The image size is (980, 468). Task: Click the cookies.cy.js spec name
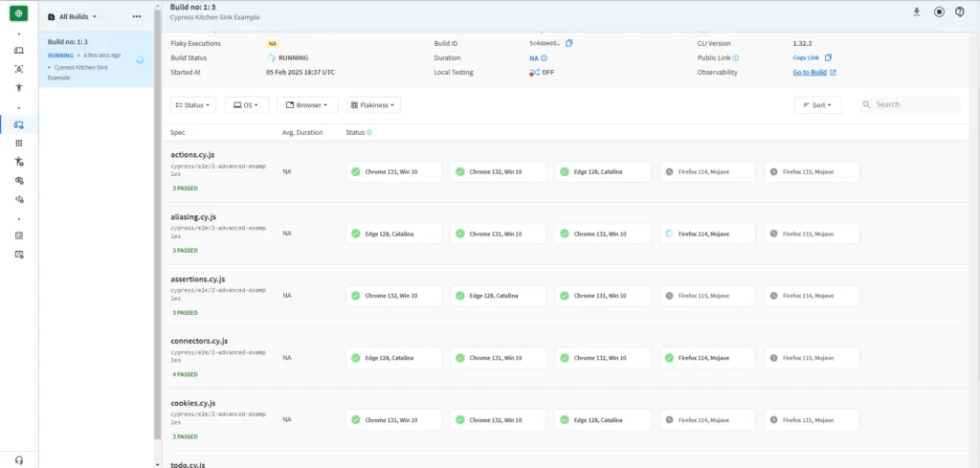pos(193,403)
